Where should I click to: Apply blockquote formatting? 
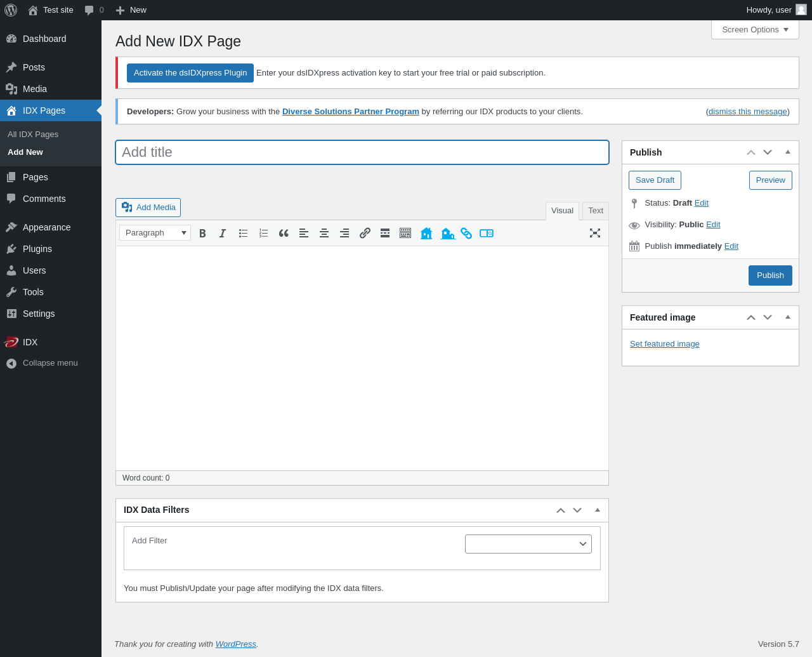tap(284, 233)
